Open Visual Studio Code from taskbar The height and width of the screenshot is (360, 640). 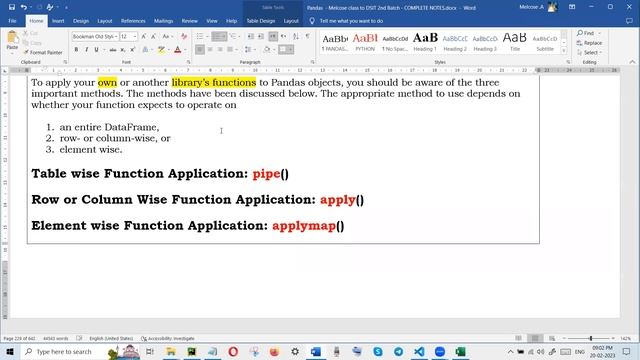(419, 351)
